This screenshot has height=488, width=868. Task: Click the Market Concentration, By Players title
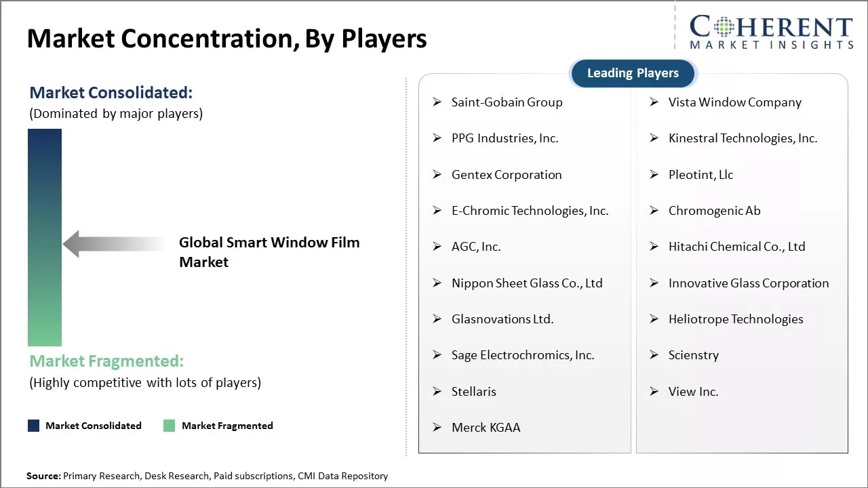click(227, 39)
